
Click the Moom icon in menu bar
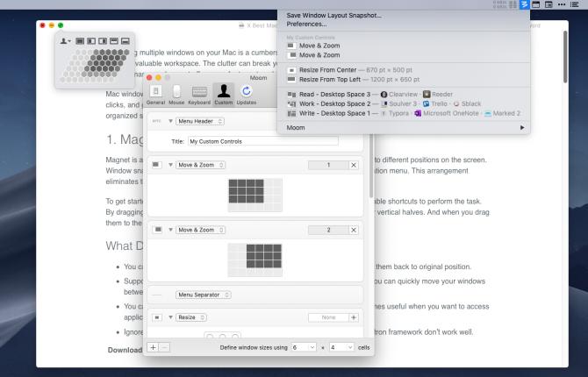[524, 5]
